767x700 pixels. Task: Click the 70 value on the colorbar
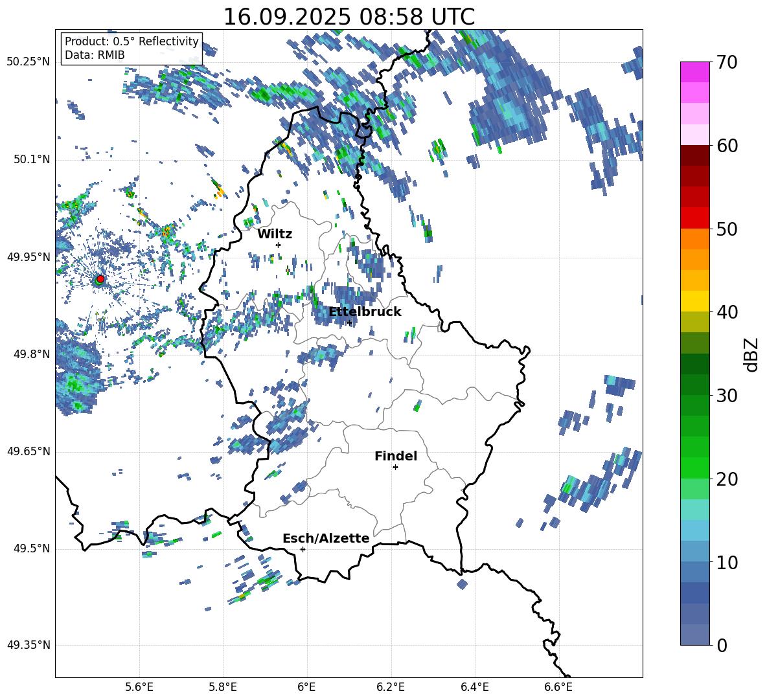point(727,63)
